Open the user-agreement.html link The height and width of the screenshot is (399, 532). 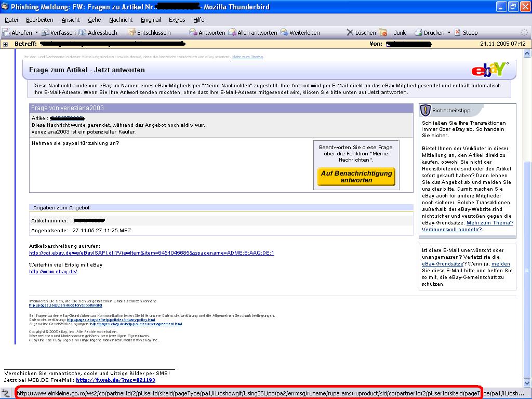(x=136, y=324)
